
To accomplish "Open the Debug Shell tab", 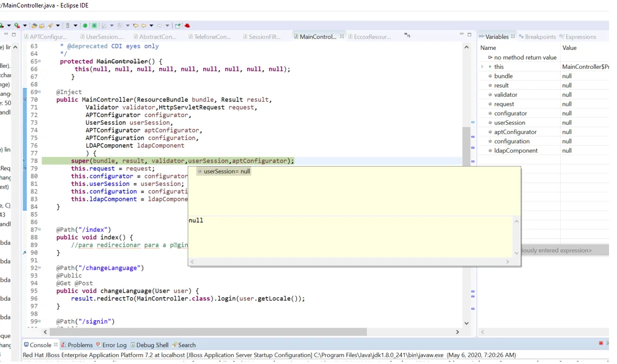I will click(x=149, y=345).
